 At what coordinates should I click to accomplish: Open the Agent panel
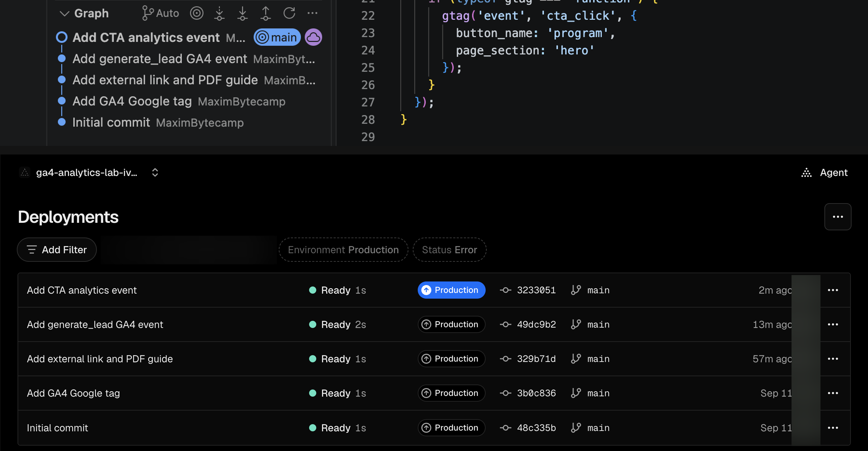coord(824,172)
